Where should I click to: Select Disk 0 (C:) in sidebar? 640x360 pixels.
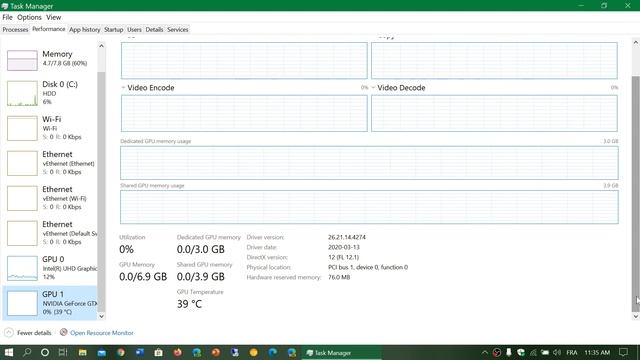pyautogui.click(x=50, y=93)
